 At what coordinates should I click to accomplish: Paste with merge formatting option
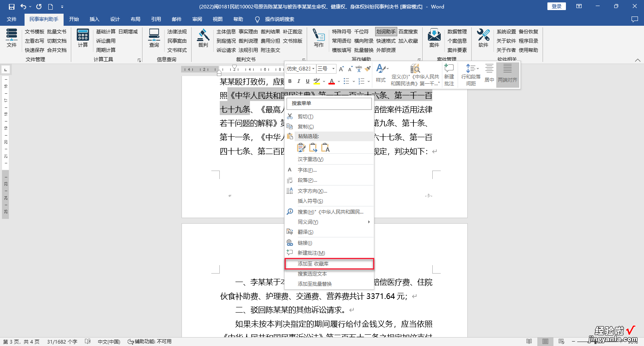point(313,148)
